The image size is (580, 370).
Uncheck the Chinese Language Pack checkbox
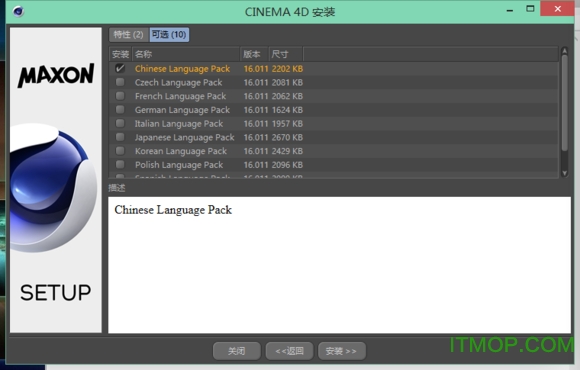pos(120,68)
